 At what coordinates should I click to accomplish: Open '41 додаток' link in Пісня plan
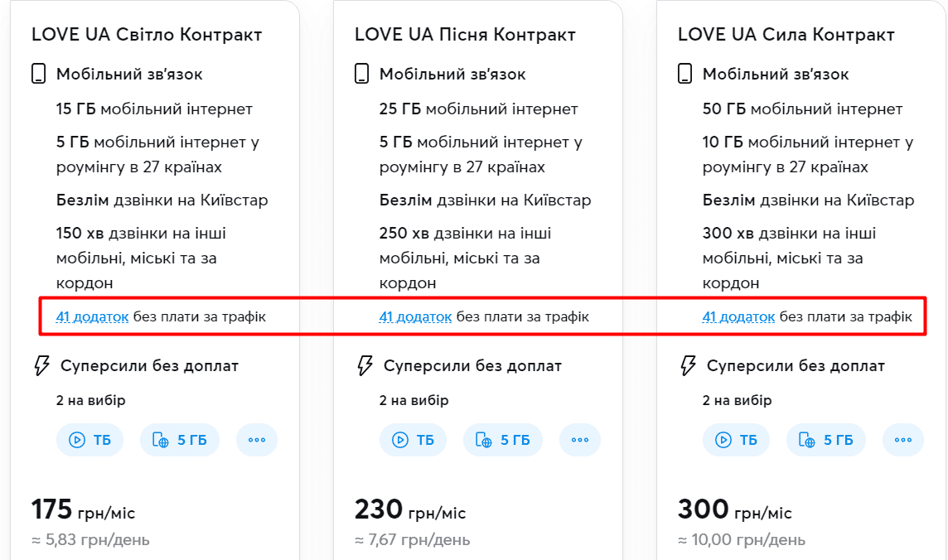(415, 316)
